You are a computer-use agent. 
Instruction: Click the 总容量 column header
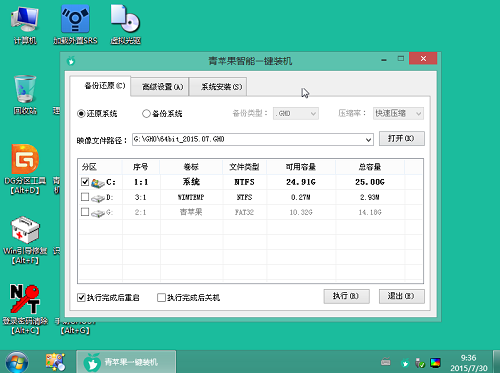coord(370,167)
